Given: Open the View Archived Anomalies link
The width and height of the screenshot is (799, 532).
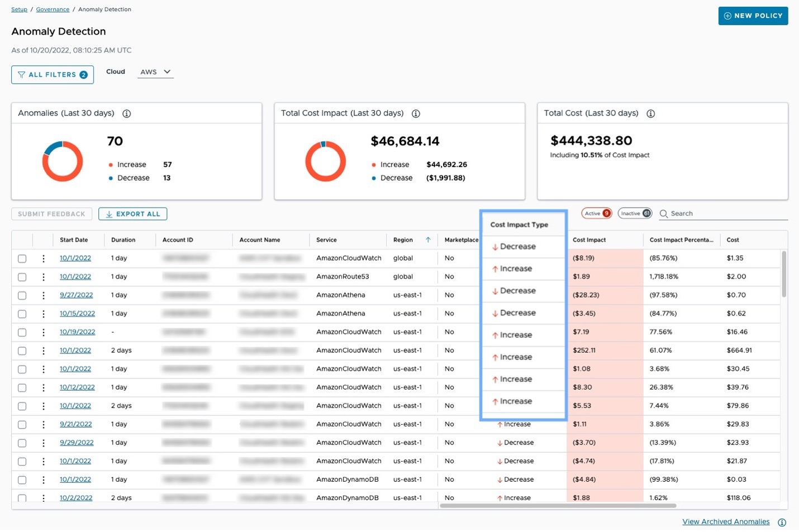Looking at the screenshot, I should (x=726, y=522).
